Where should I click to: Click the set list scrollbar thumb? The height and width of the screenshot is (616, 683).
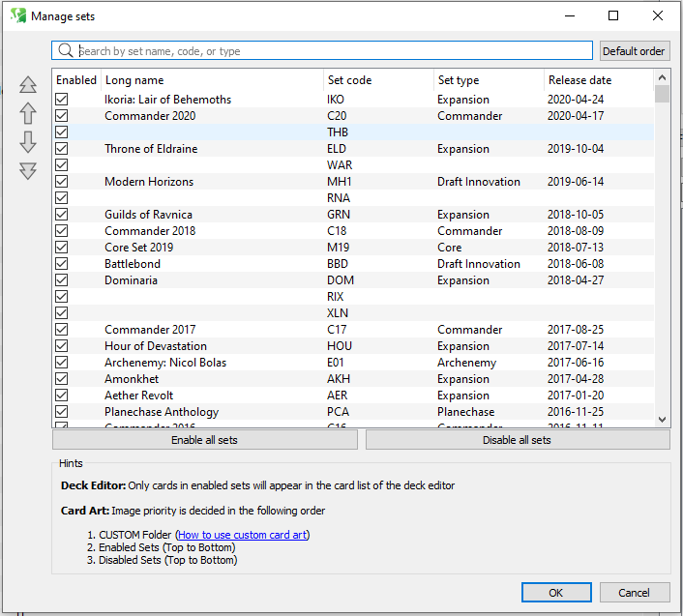pyautogui.click(x=662, y=94)
